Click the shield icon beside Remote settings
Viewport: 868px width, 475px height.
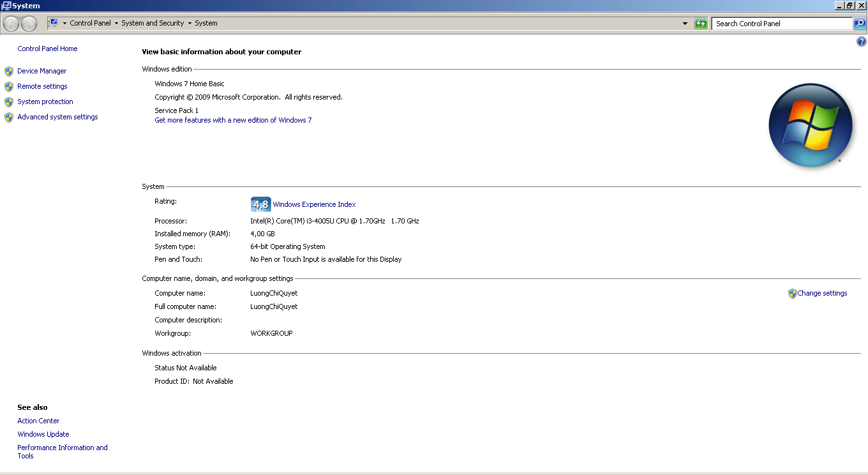[9, 87]
